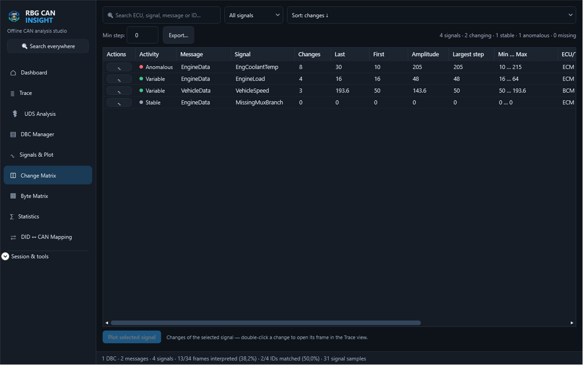Viewport: 588px width, 370px height.
Task: Open the Byte Matrix grid icon
Action: point(13,197)
